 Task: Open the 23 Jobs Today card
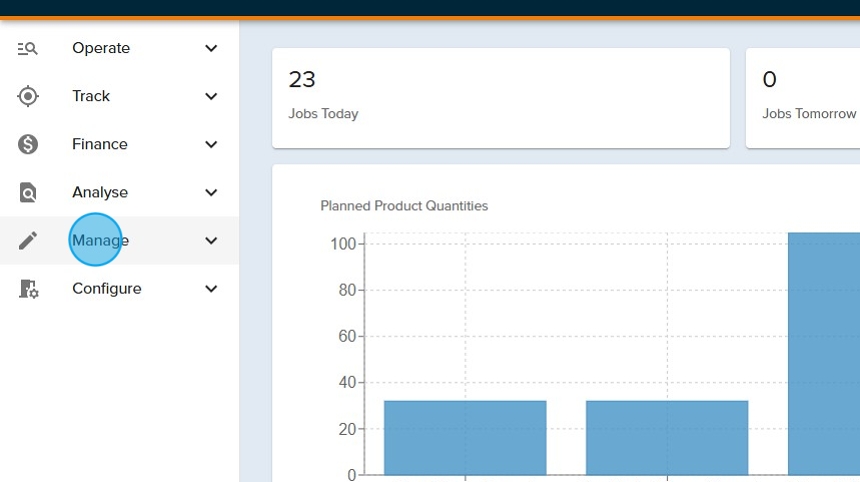[x=500, y=97]
